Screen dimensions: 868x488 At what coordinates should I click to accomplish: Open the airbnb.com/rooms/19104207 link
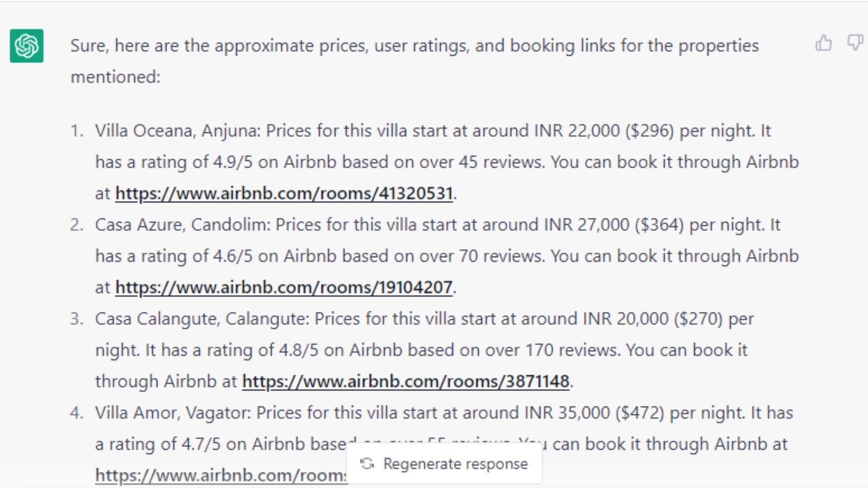tap(284, 287)
